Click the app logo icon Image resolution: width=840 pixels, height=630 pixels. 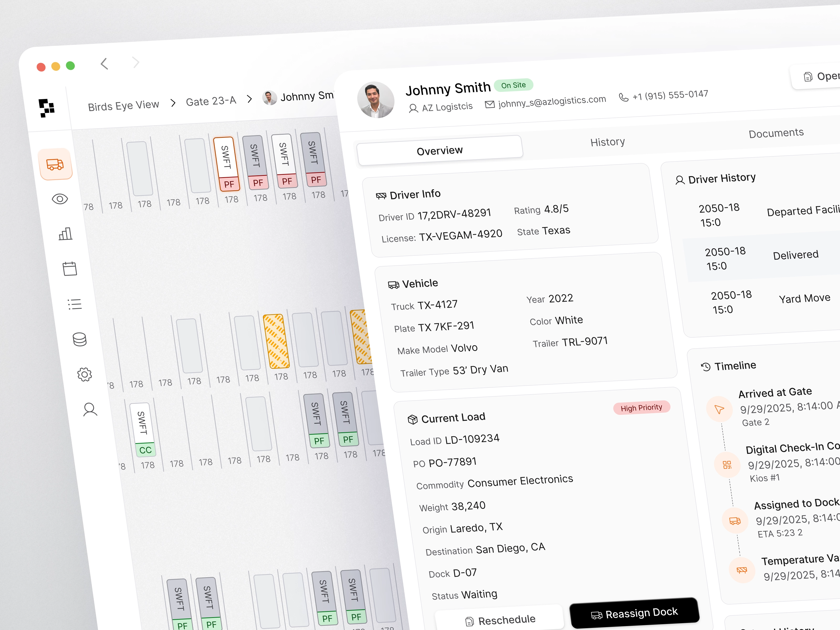[47, 108]
